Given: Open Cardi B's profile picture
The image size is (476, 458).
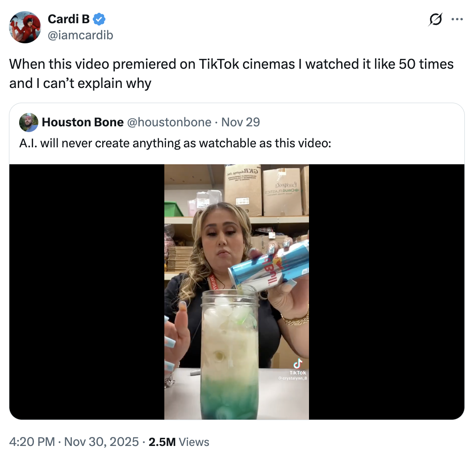Looking at the screenshot, I should 25,27.
